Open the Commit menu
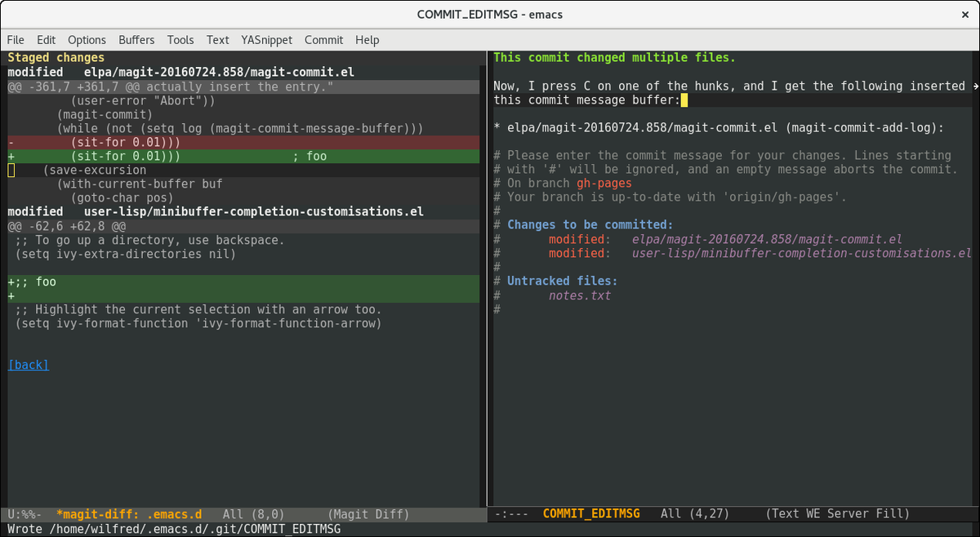 (323, 39)
